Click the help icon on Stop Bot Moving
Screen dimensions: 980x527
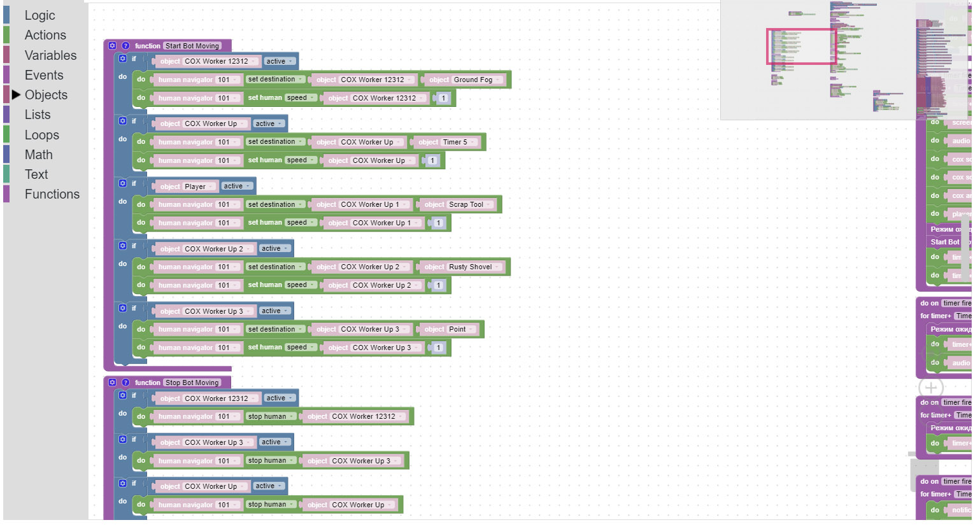coord(125,383)
